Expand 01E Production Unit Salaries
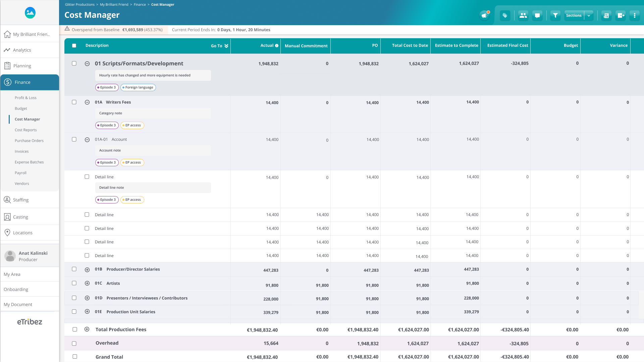644x362 pixels. [87, 311]
